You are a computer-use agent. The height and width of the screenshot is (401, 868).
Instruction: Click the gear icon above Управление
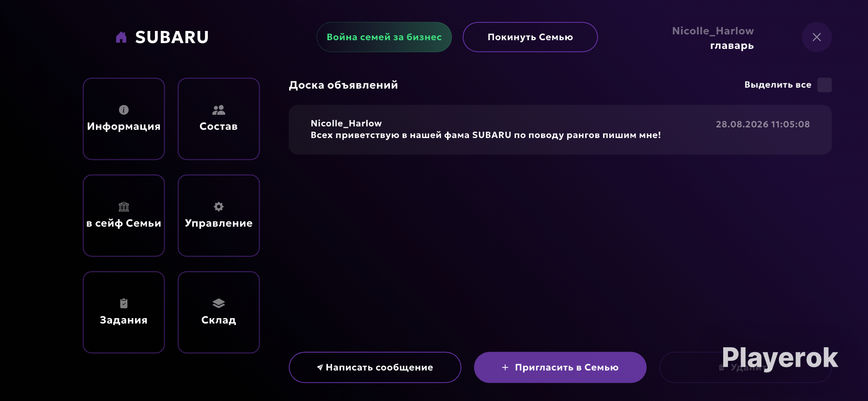click(218, 207)
